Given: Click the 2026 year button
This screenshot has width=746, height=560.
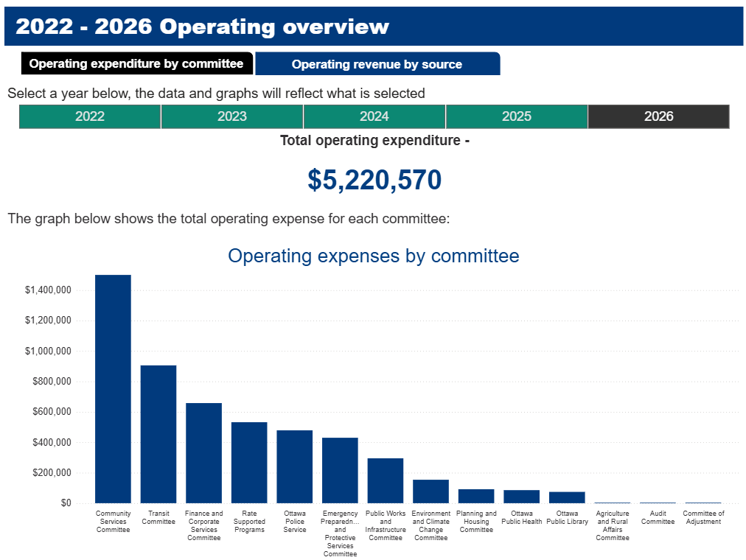Looking at the screenshot, I should point(658,116).
